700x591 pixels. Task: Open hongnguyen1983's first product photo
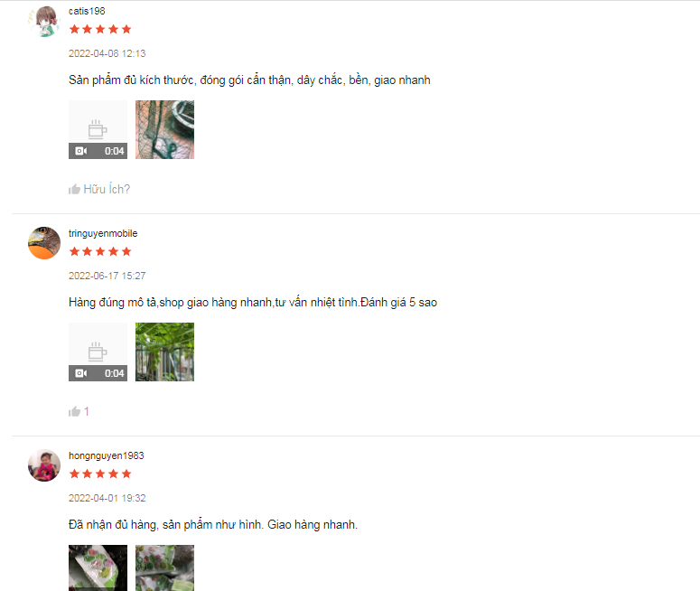tap(98, 568)
